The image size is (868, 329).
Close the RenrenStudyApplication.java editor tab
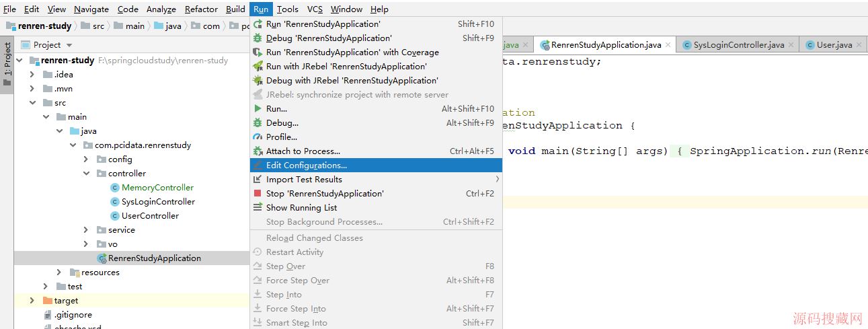[668, 45]
